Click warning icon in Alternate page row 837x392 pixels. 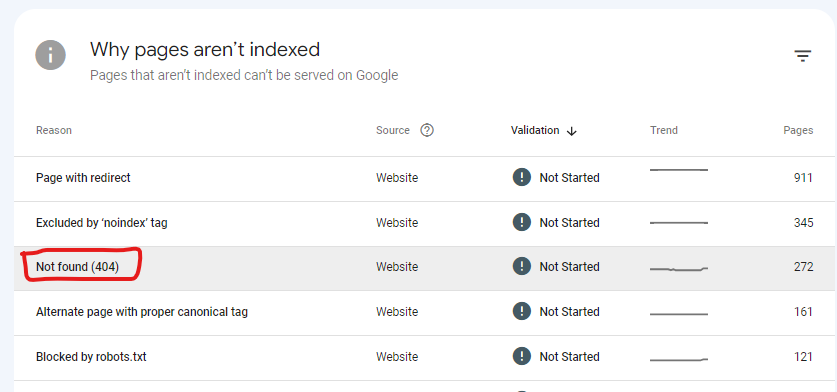(x=522, y=311)
